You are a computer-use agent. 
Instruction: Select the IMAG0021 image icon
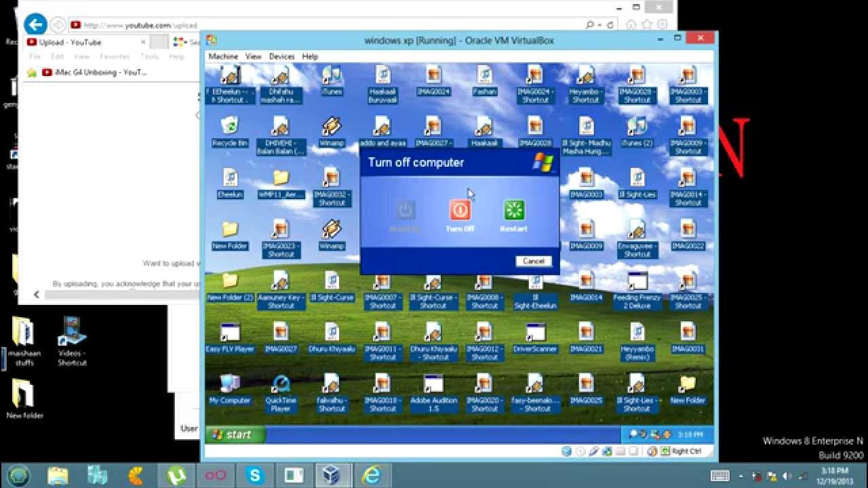[586, 337]
